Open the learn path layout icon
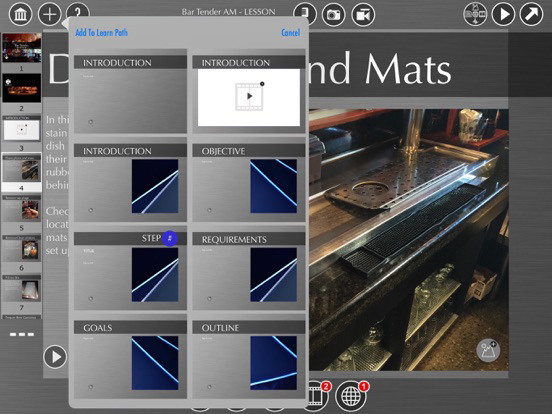The image size is (552, 414). coord(475,14)
